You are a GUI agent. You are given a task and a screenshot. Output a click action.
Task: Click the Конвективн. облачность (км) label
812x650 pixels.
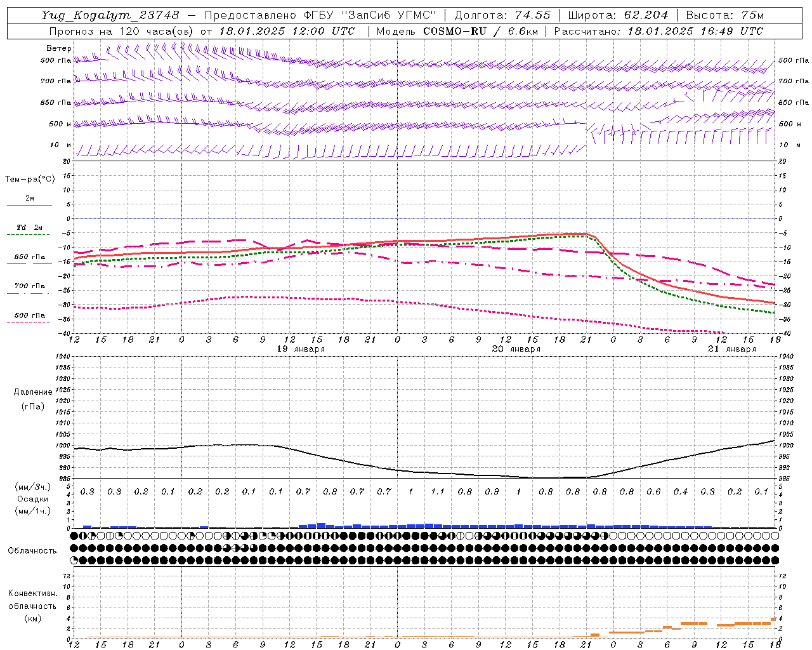click(32, 606)
